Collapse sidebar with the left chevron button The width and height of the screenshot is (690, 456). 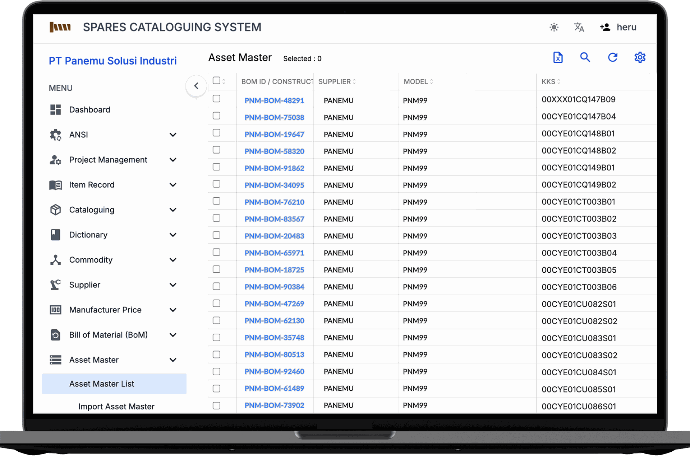196,86
